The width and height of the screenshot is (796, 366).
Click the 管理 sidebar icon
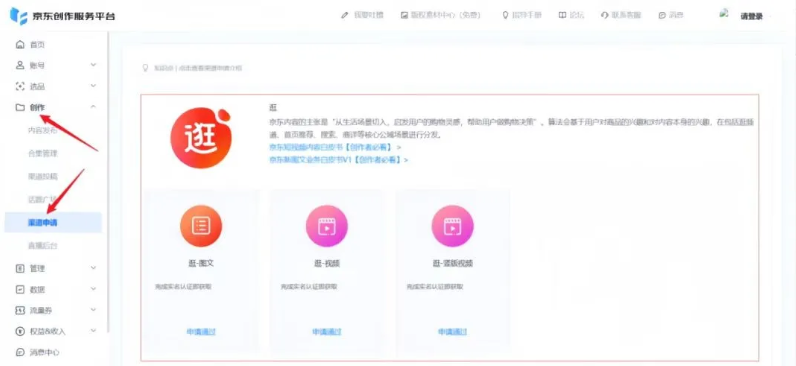(20, 268)
